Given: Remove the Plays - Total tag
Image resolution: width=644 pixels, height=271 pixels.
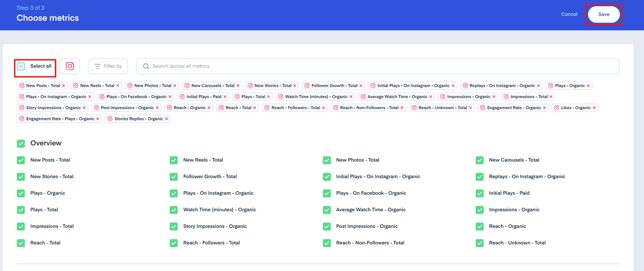Looking at the screenshot, I should click(269, 97).
